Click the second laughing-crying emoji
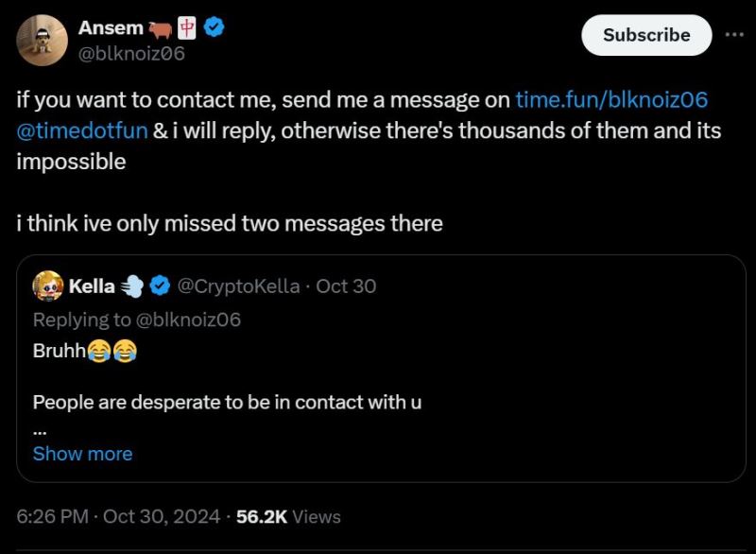 (x=125, y=351)
